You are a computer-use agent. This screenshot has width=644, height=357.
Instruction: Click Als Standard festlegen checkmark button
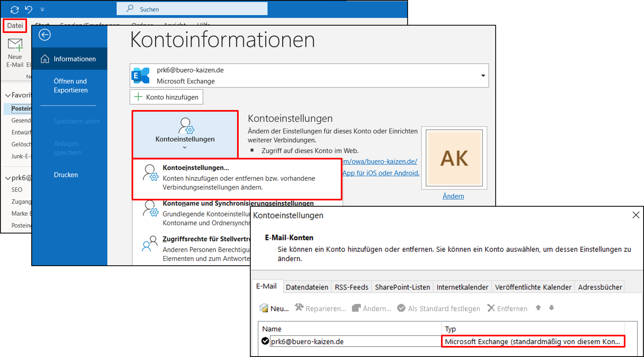pos(438,308)
